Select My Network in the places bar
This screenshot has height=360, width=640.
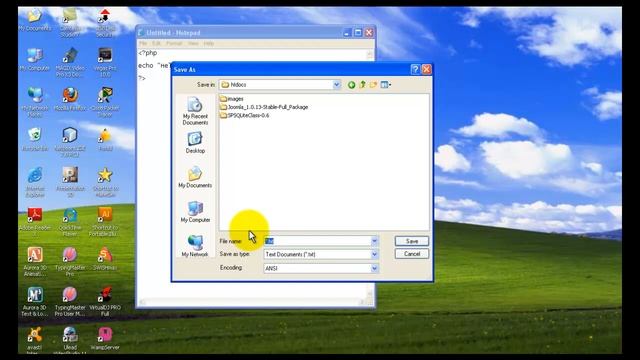(195, 246)
